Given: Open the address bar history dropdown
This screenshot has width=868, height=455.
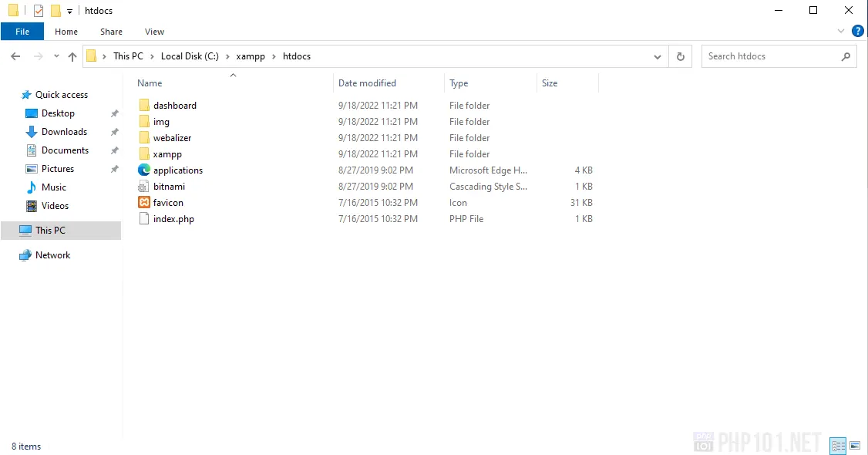Looking at the screenshot, I should [658, 56].
